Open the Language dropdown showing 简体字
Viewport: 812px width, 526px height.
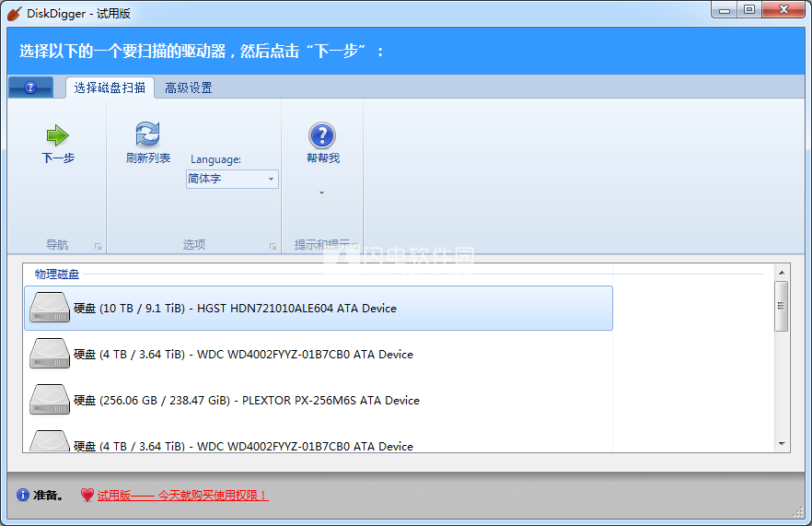coord(232,179)
